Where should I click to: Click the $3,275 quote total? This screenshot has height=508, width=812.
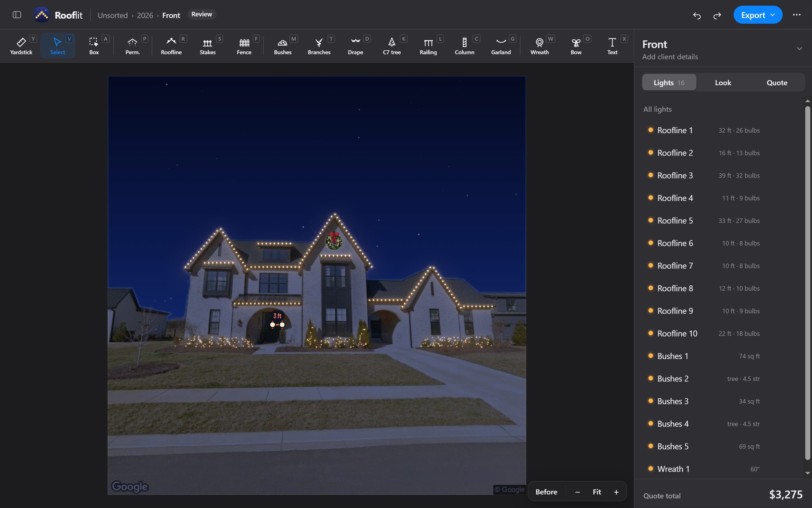[786, 495]
